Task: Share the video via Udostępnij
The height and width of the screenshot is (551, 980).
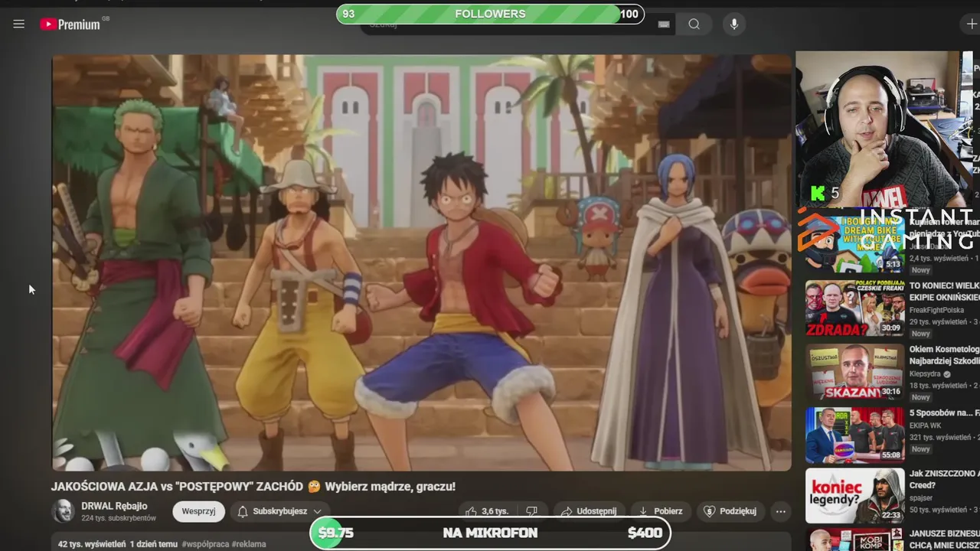Action: point(589,511)
